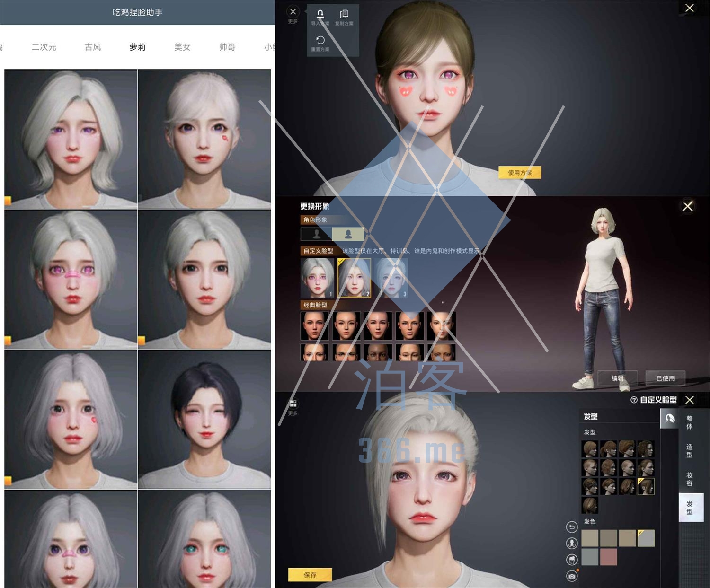Screen dimensions: 710x588
Task: Toggle the hair display circular icon
Action: [572, 560]
